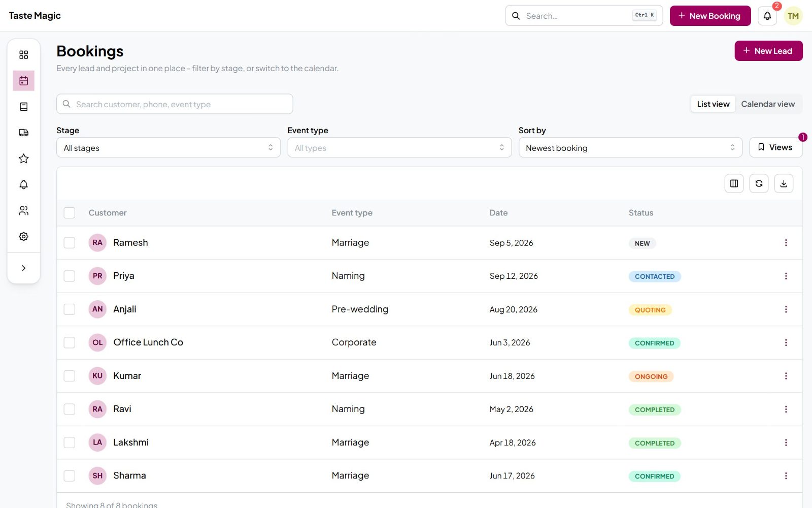Click the New Lead button
812x508 pixels.
tap(768, 51)
